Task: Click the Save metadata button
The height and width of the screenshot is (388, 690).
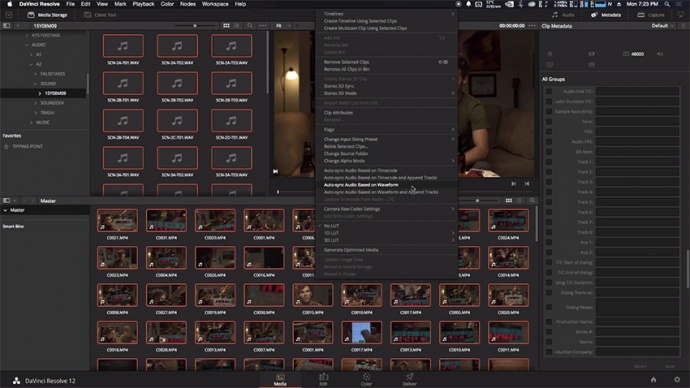Action: [x=669, y=366]
